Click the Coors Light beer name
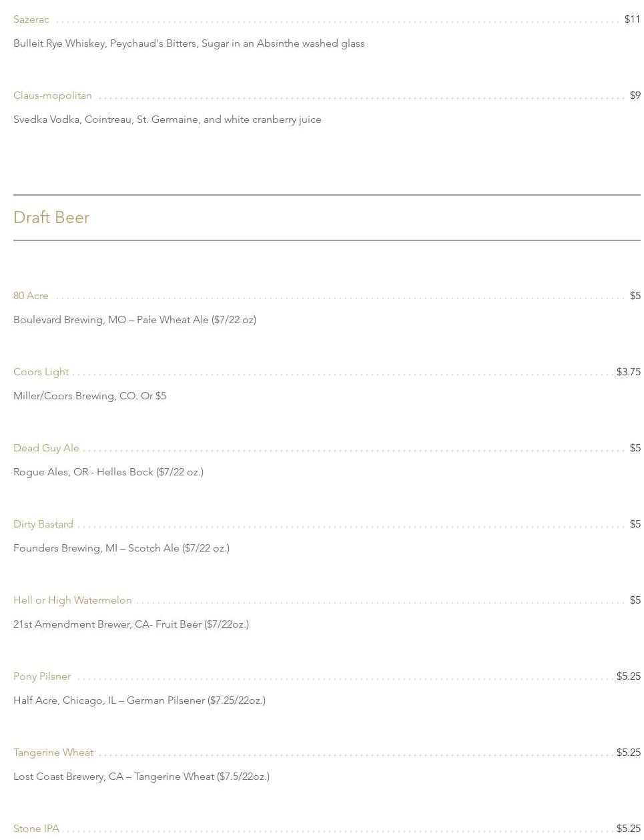The height and width of the screenshot is (840, 644). click(41, 372)
